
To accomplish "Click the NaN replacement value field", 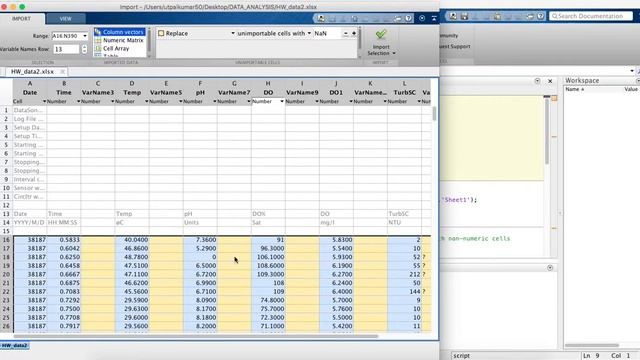I will coord(327,33).
